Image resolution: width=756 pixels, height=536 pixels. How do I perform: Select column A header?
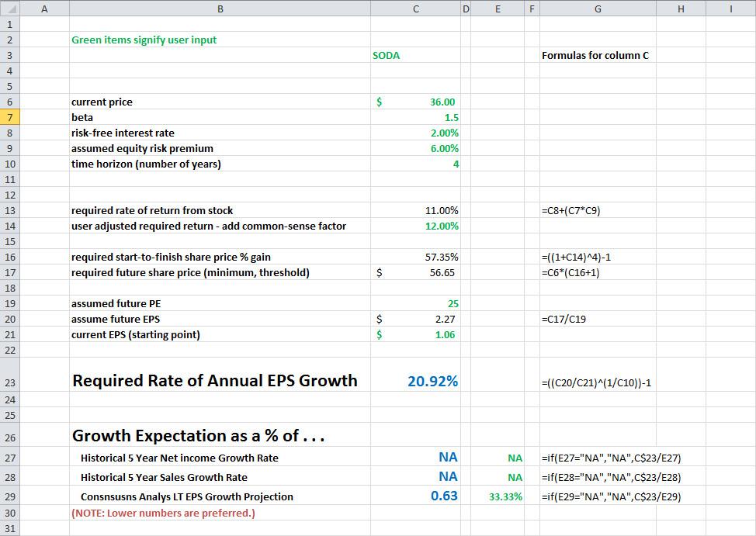pyautogui.click(x=44, y=9)
